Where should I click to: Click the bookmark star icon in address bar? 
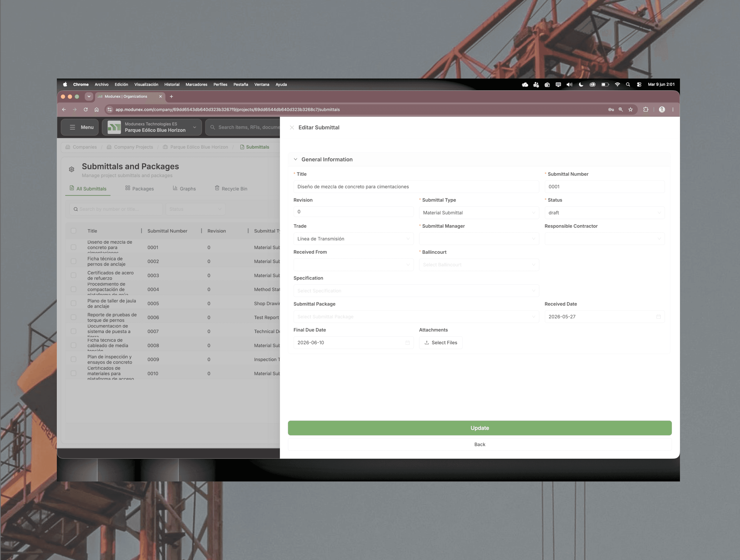[x=631, y=109]
